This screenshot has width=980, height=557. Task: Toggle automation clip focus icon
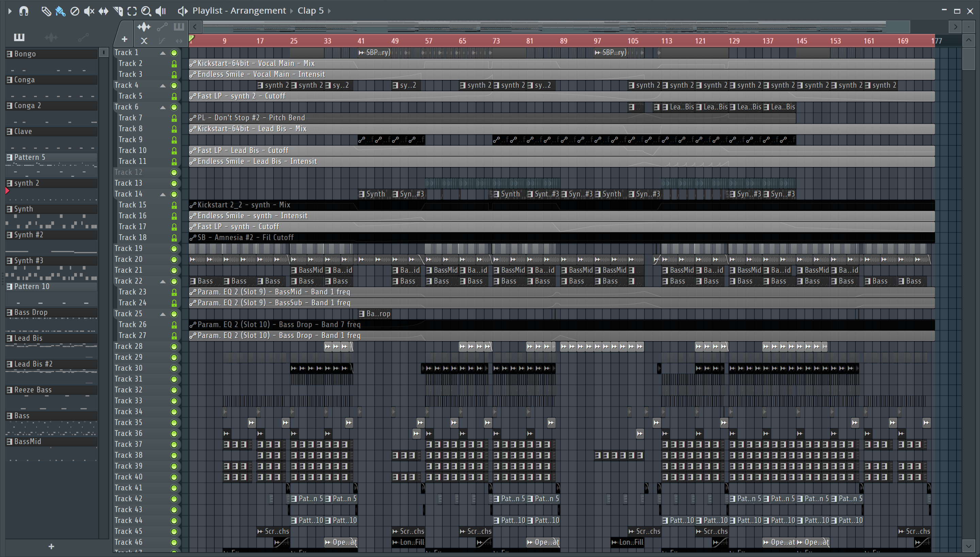(x=162, y=27)
